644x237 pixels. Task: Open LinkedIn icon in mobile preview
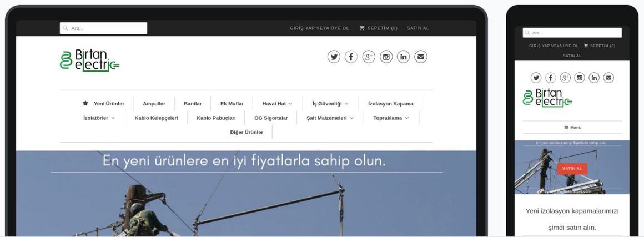[x=594, y=78]
